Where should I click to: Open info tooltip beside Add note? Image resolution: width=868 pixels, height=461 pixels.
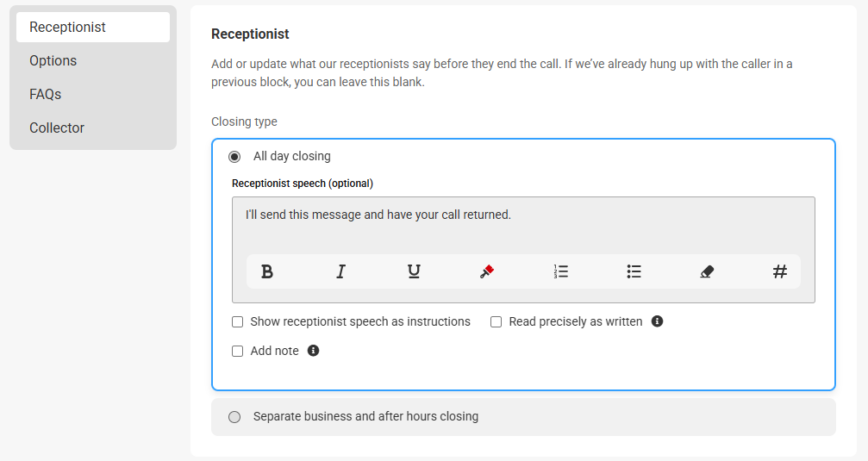313,351
